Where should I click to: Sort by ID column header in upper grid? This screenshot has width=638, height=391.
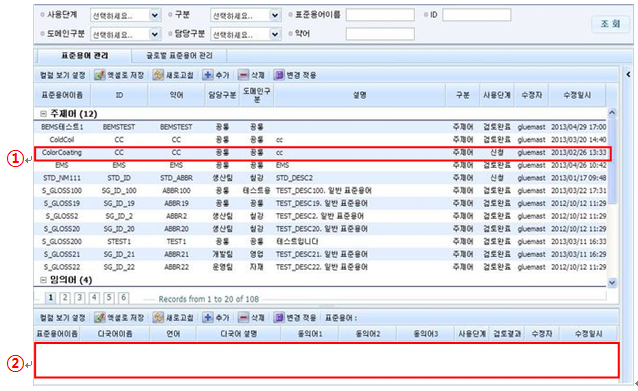coord(119,95)
